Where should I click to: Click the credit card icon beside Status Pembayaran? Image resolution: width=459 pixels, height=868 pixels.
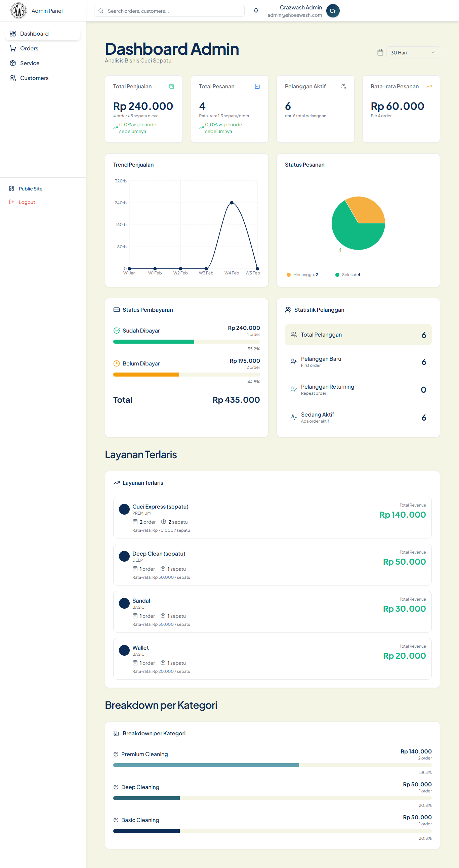click(117, 310)
